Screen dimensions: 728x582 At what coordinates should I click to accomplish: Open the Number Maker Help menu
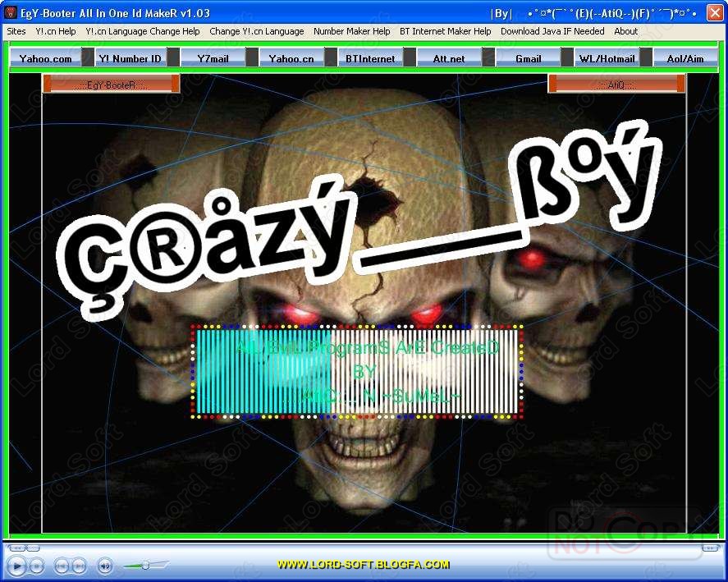[x=352, y=31]
